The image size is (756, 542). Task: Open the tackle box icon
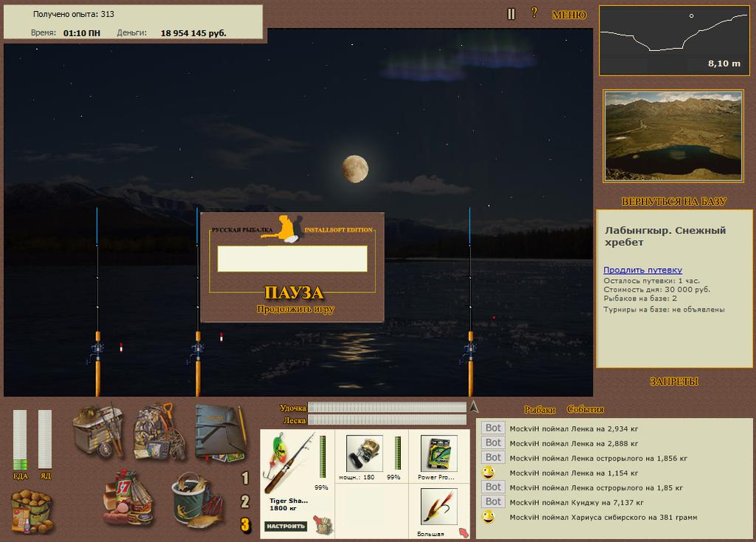click(99, 430)
